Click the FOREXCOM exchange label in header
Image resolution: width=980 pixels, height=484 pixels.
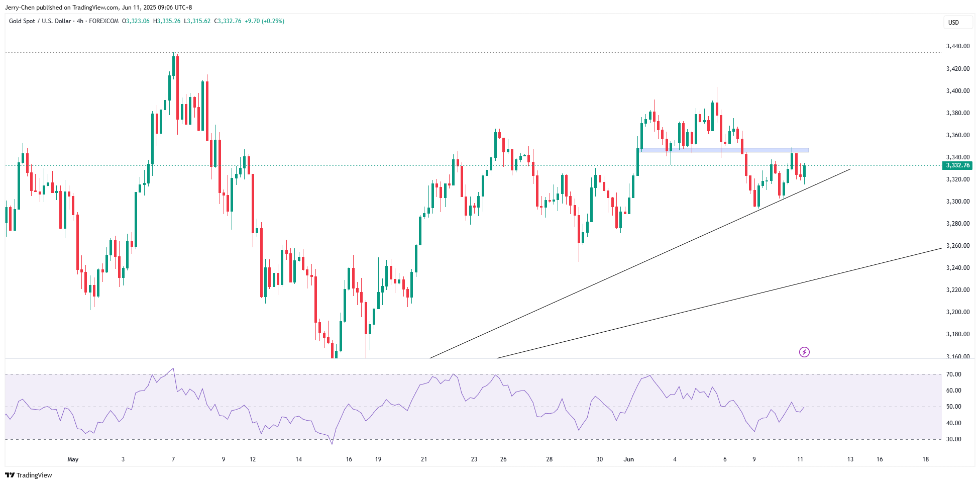(103, 21)
